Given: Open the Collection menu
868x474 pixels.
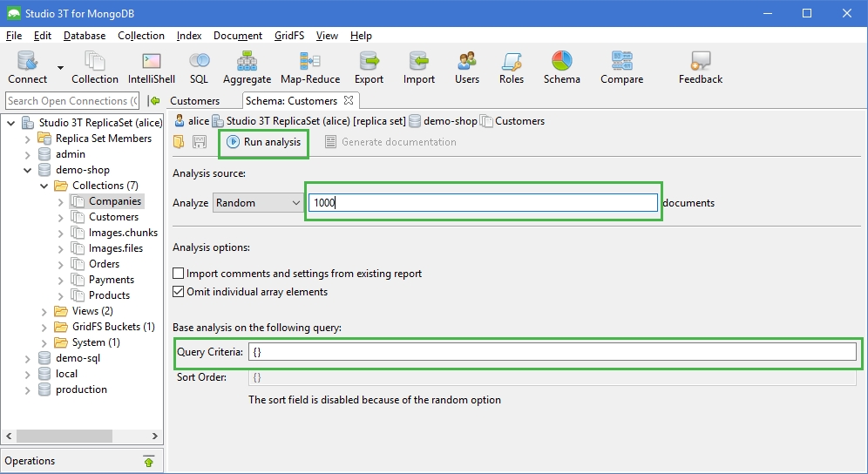Looking at the screenshot, I should pyautogui.click(x=141, y=36).
